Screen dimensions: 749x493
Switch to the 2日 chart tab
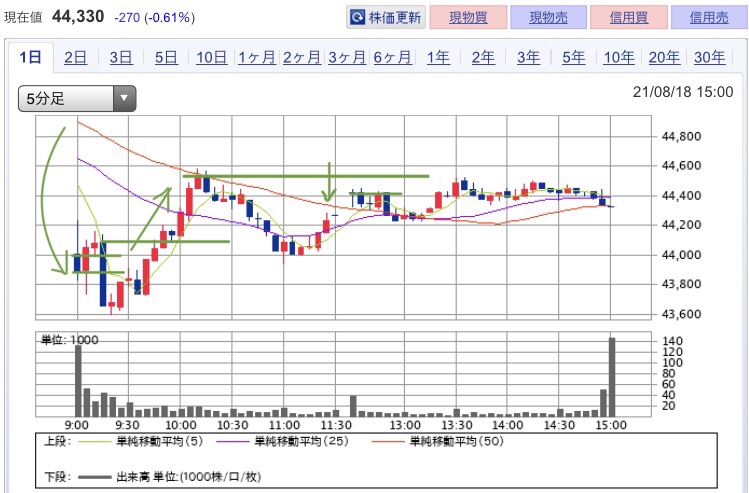click(x=75, y=57)
